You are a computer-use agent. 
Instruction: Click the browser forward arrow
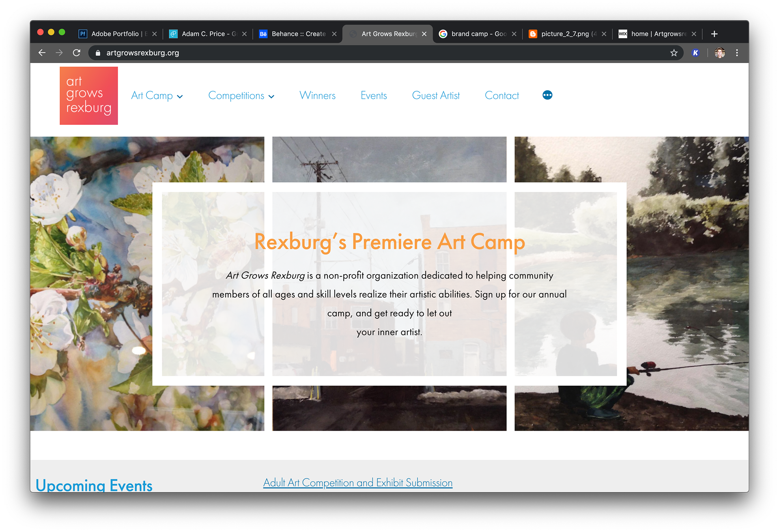pyautogui.click(x=59, y=53)
